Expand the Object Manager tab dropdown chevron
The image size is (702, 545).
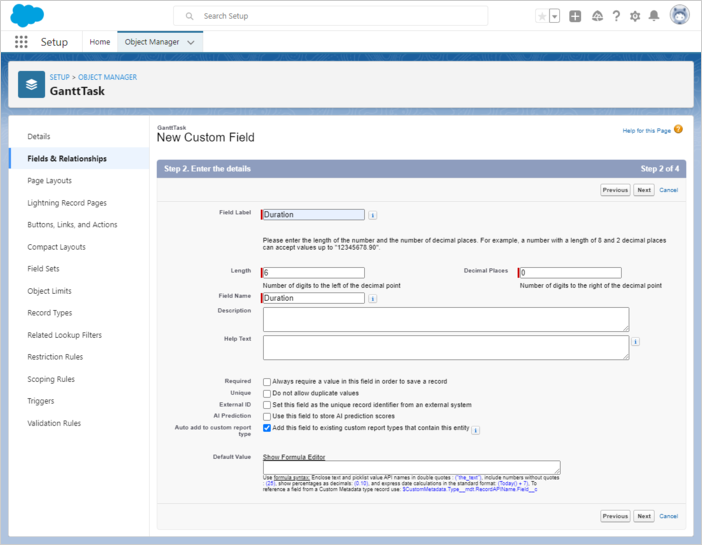click(191, 42)
